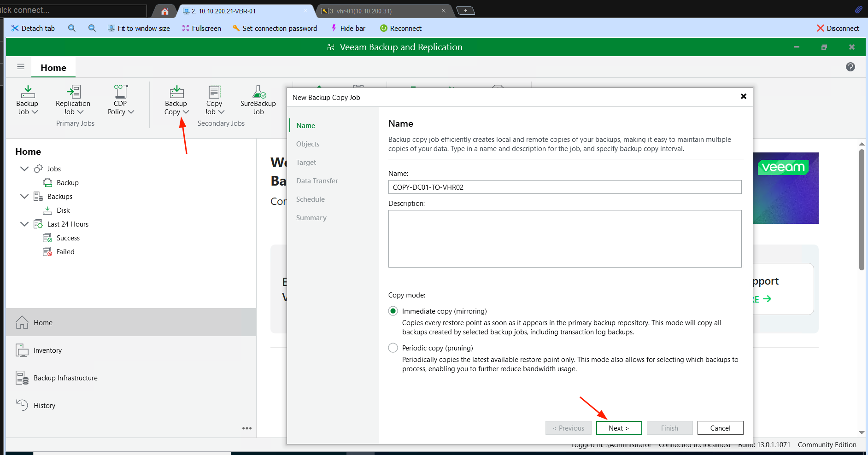Screen dimensions: 868x455
Task: Select Immediate copy (mirroring) radio button
Action: [393, 311]
